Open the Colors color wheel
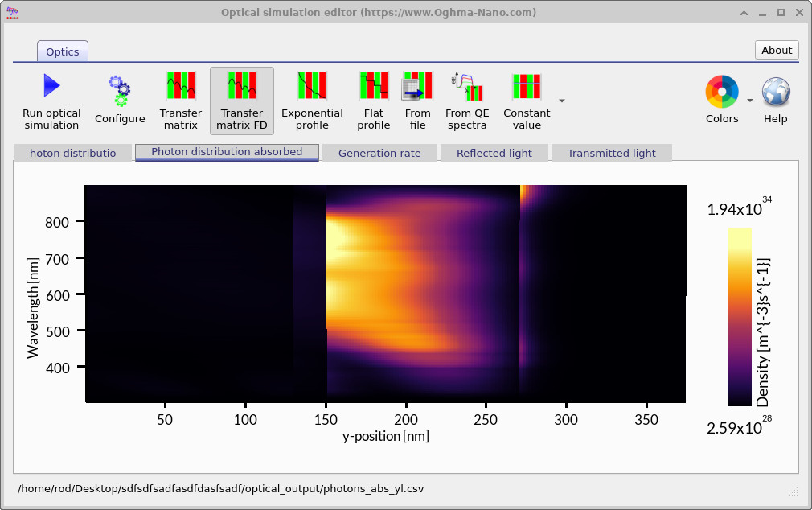The height and width of the screenshot is (510, 812). point(721,92)
